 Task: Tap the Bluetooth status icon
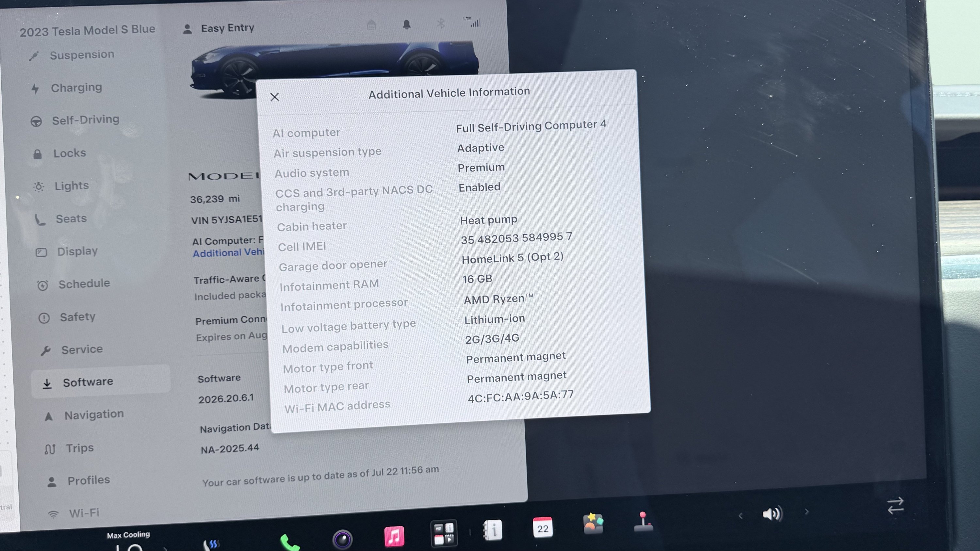(x=441, y=24)
